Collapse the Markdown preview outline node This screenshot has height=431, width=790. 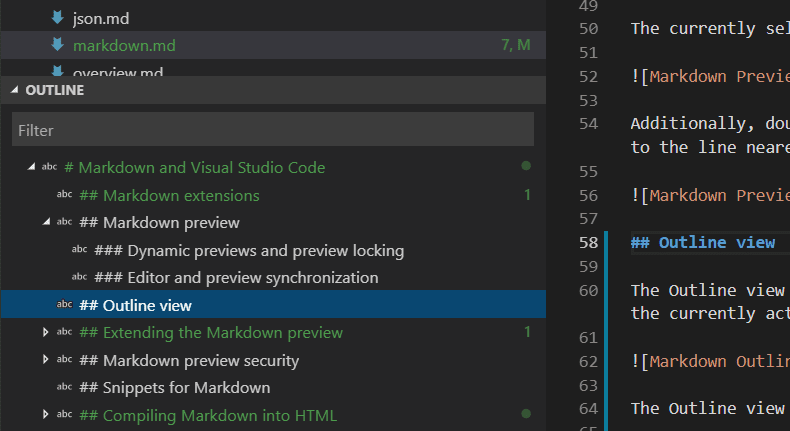(45, 222)
